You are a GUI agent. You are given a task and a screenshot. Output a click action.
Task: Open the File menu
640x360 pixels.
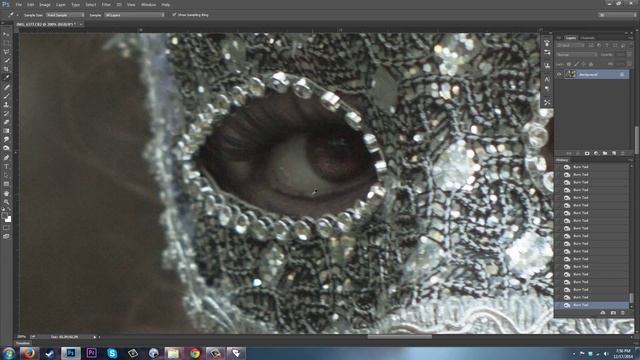click(x=18, y=4)
